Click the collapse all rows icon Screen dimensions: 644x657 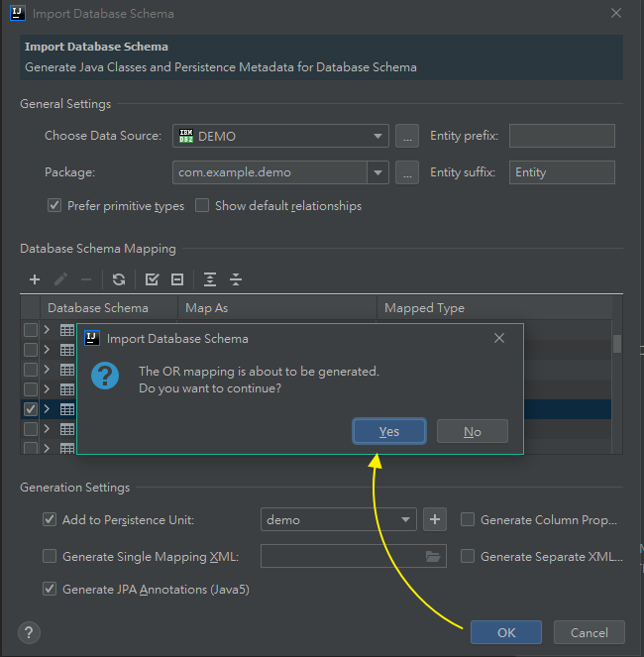tap(236, 279)
